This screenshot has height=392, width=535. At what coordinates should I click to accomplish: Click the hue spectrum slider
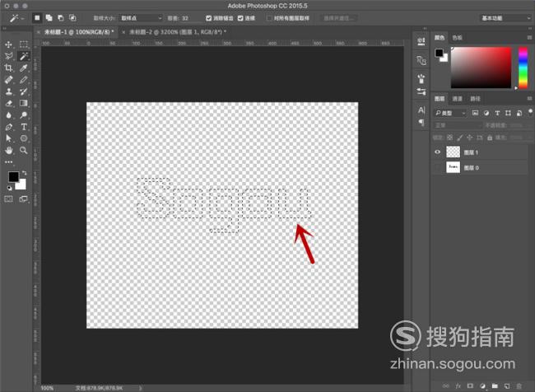click(x=523, y=68)
